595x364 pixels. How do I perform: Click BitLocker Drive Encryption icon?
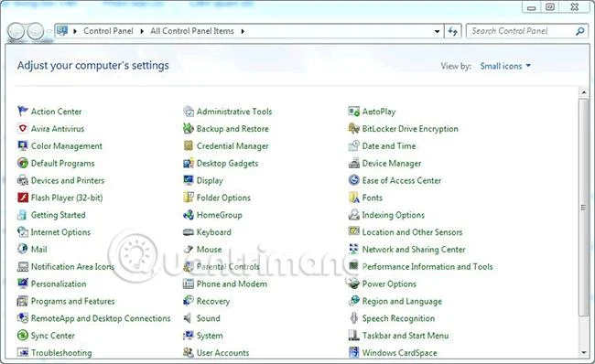354,129
